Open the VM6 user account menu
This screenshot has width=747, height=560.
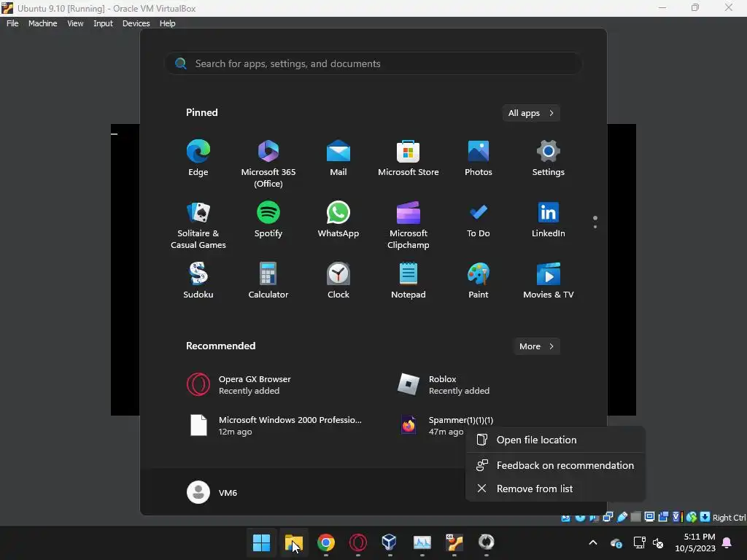pos(212,492)
